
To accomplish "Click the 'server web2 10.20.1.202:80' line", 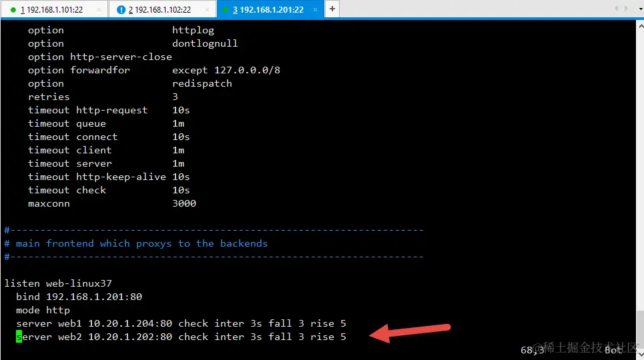I will pos(181,337).
